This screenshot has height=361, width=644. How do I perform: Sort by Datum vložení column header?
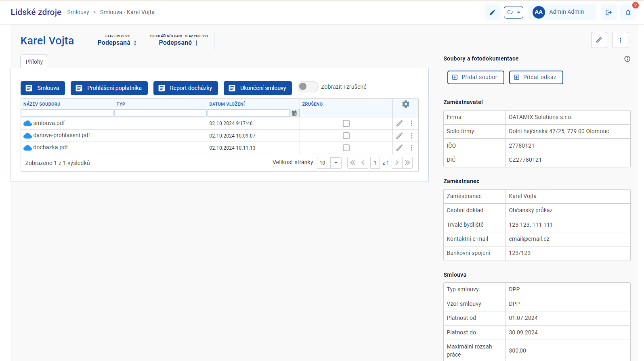[227, 104]
